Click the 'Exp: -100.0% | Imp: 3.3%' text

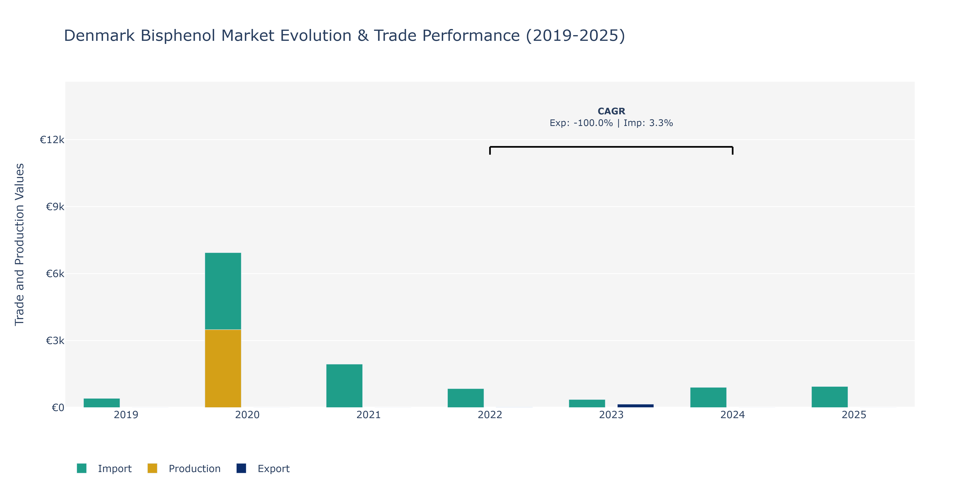click(611, 123)
